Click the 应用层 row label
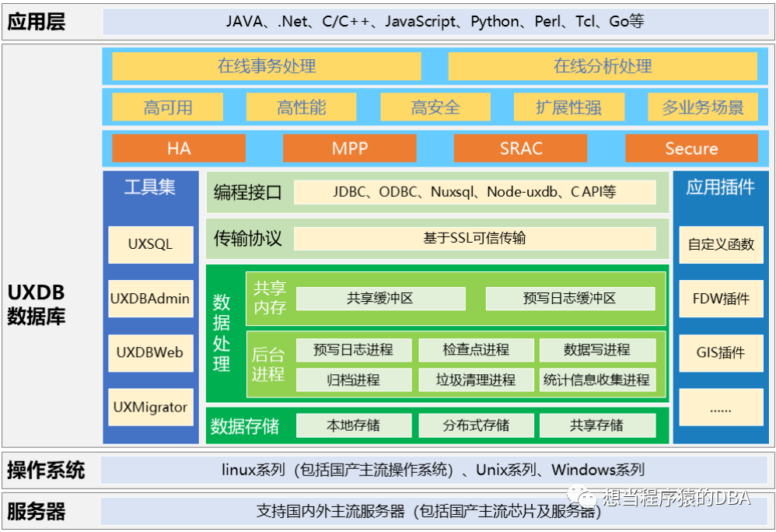The width and height of the screenshot is (776, 532). [36, 22]
